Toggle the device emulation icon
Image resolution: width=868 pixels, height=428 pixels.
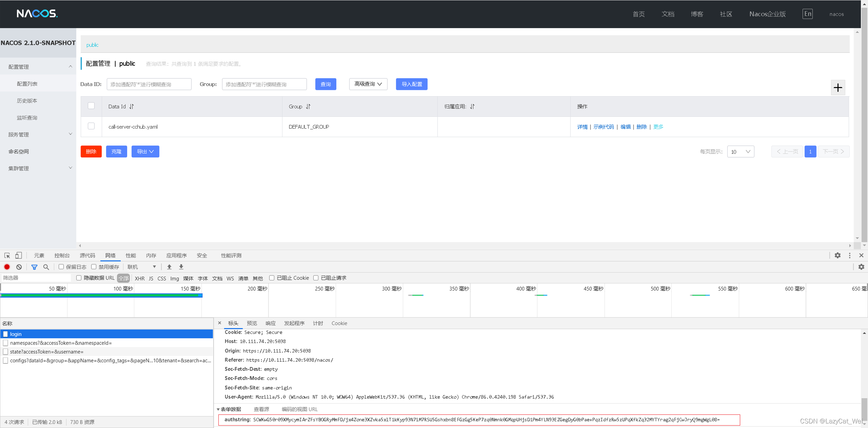19,255
